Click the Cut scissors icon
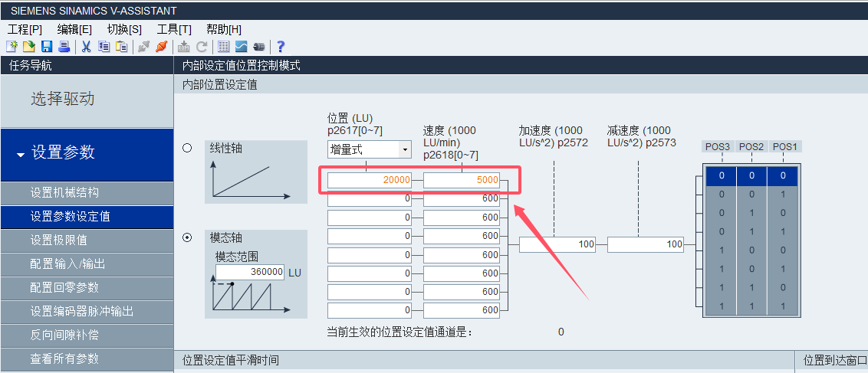Screen dimensions: 868x373 click(x=86, y=47)
